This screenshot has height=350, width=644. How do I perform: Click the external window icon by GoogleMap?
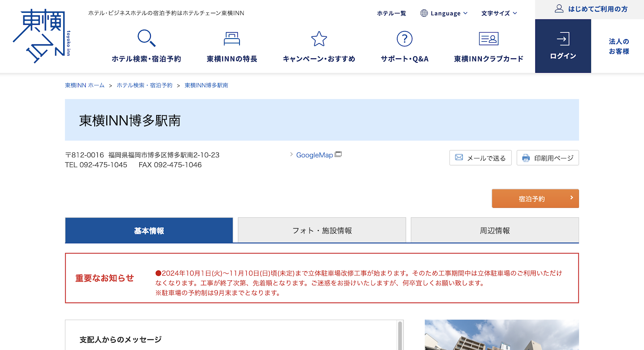coord(338,154)
